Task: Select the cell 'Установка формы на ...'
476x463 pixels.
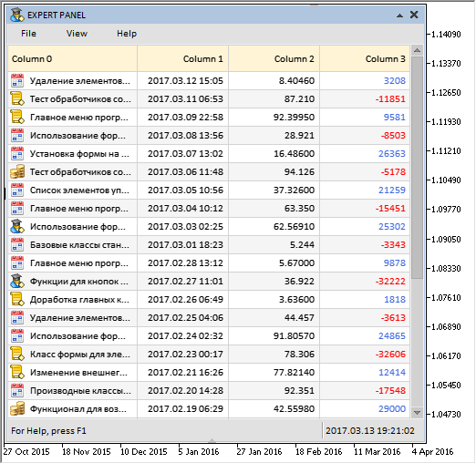Action: (x=72, y=154)
